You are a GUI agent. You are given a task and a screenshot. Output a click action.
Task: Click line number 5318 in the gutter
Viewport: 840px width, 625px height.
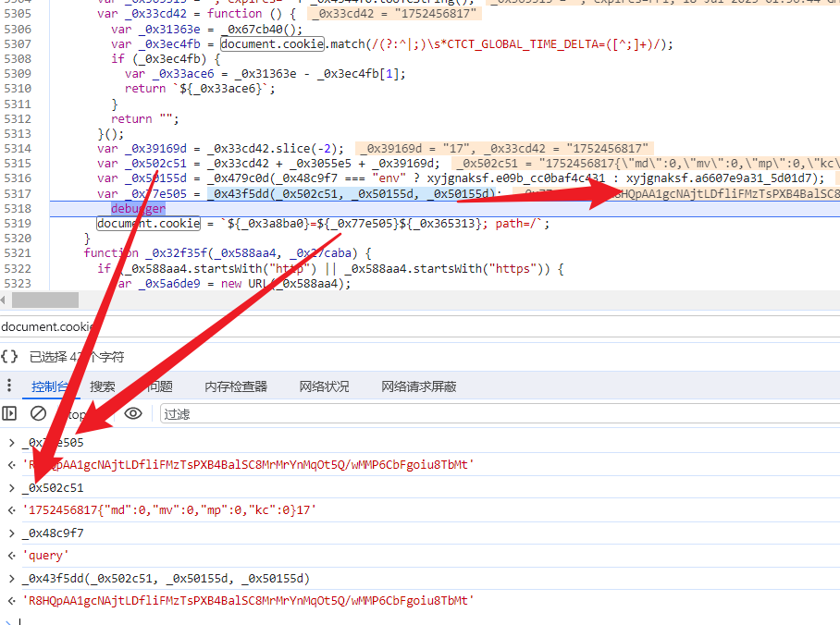(18, 209)
